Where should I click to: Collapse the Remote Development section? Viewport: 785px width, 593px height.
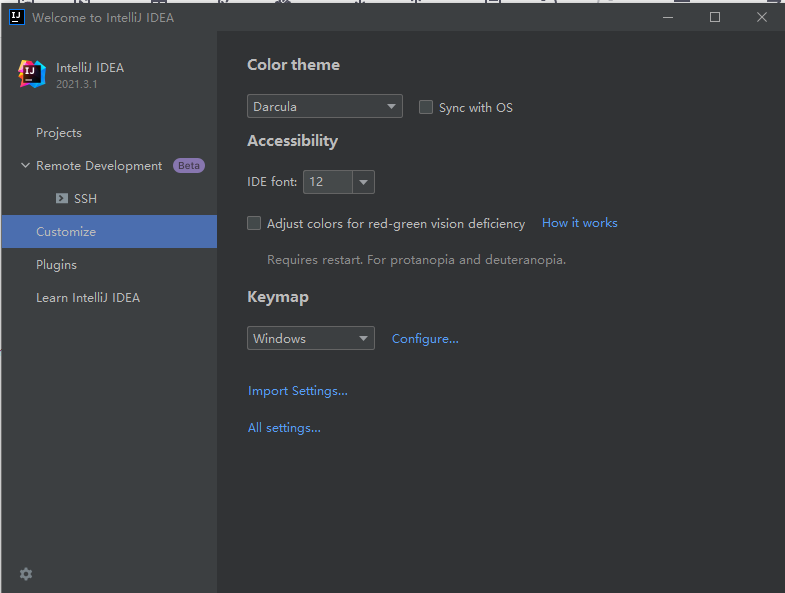click(x=25, y=165)
